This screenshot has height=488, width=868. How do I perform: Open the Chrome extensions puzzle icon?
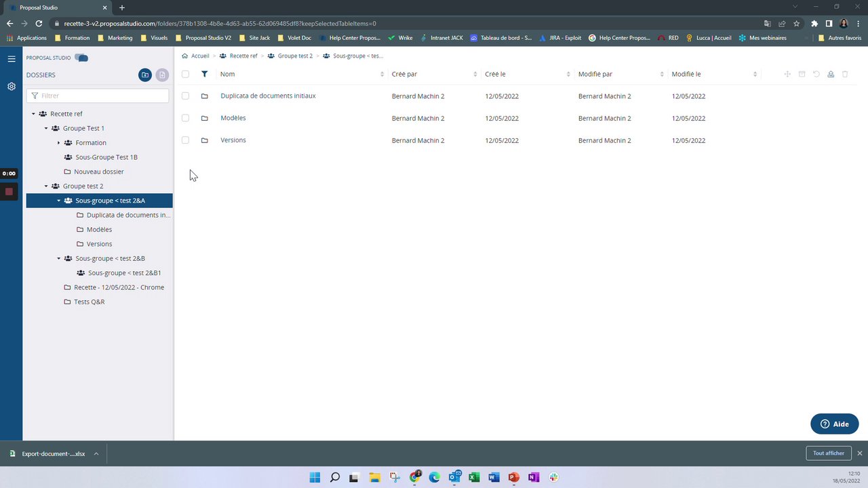pyautogui.click(x=814, y=23)
